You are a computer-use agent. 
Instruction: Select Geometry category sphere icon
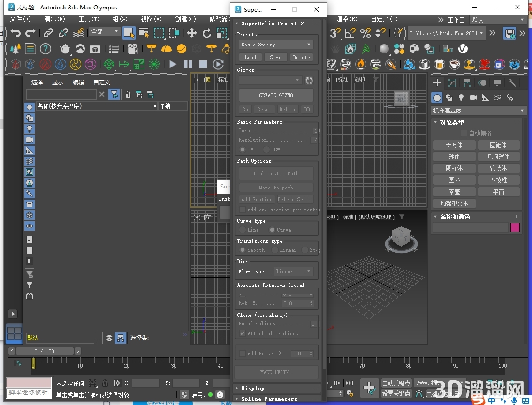(x=437, y=98)
